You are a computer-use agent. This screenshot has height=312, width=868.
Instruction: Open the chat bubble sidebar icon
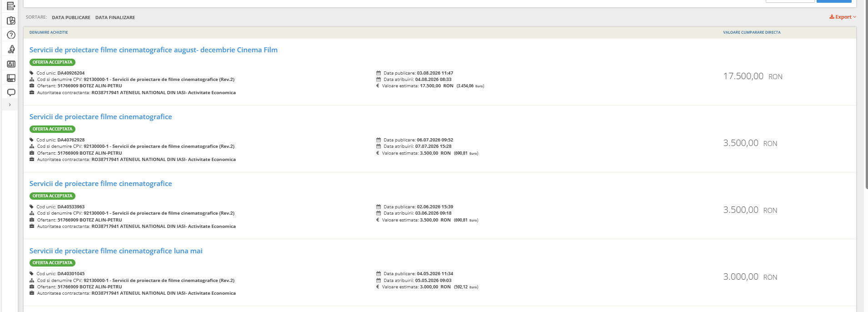click(11, 92)
